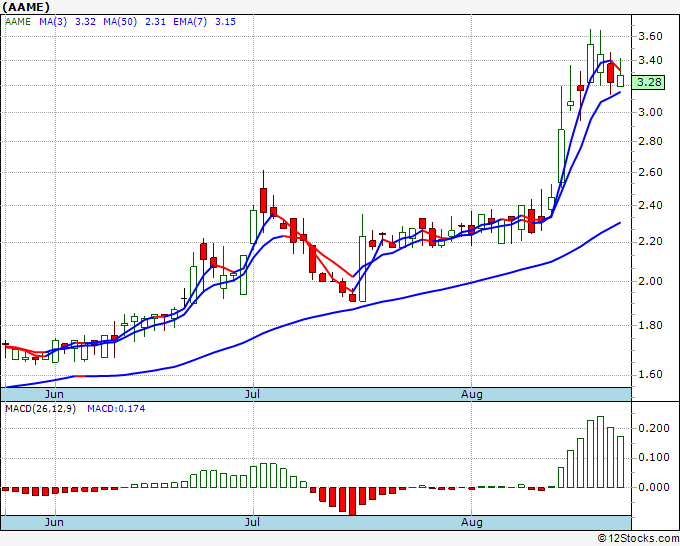Click the 2.80 price axis label
Screen dimensions: 680x546
click(651, 141)
